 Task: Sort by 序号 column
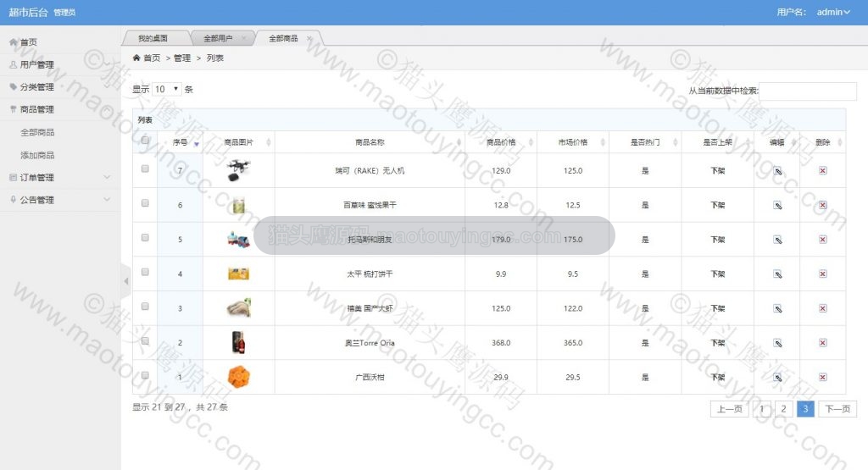180,142
